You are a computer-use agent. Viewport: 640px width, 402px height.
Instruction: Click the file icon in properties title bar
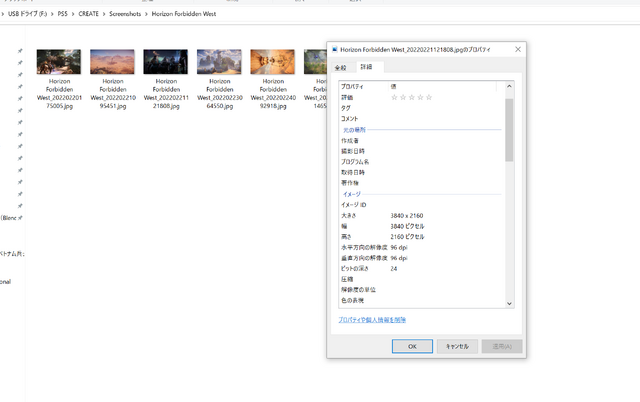tap(335, 49)
